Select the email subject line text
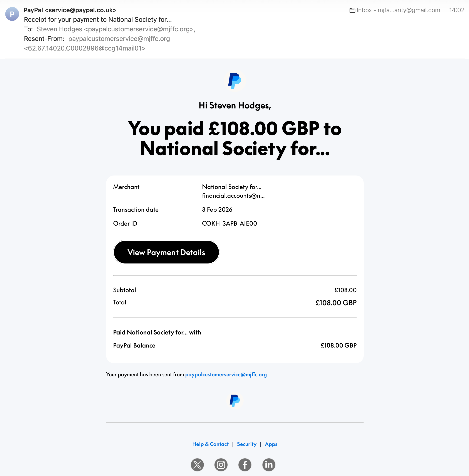469x476 pixels. coord(98,19)
